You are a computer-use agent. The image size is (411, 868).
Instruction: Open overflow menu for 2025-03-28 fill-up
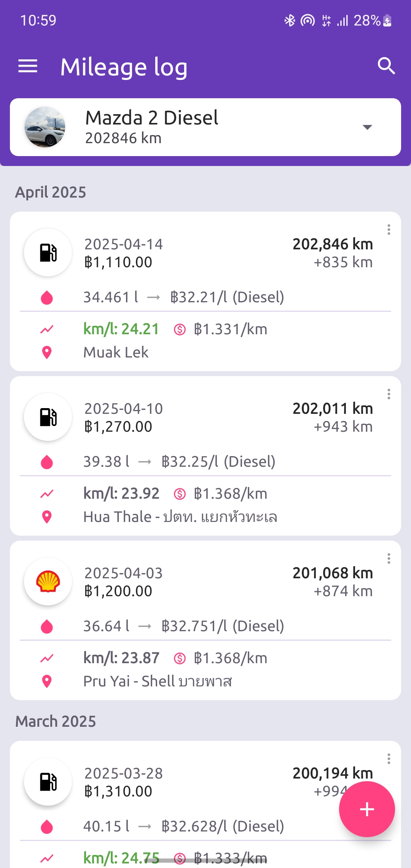[389, 759]
